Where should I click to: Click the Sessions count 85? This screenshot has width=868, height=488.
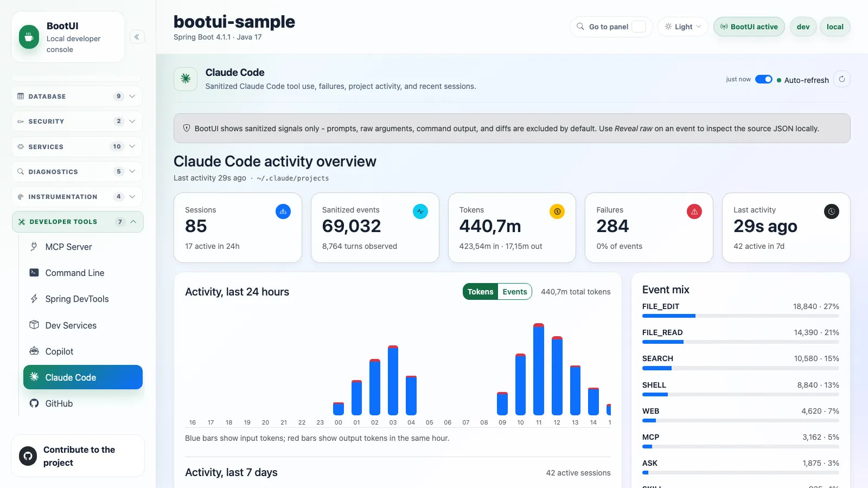[196, 226]
